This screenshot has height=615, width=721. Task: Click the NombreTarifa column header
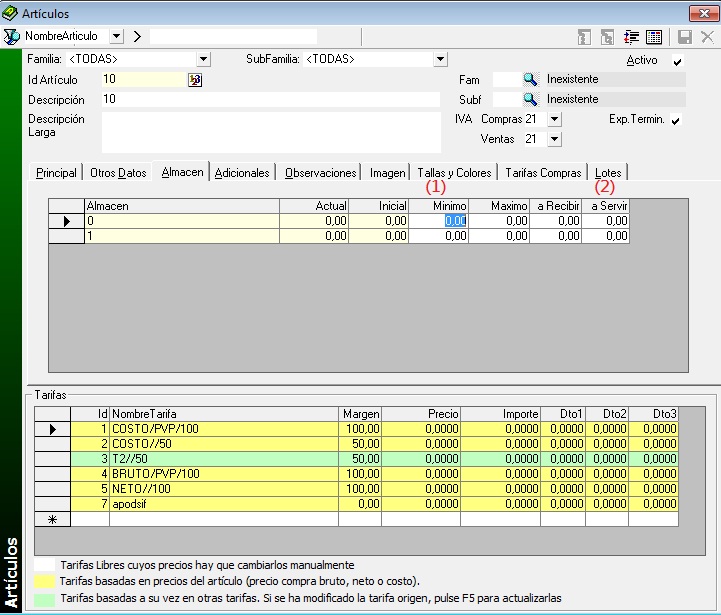pos(224,414)
